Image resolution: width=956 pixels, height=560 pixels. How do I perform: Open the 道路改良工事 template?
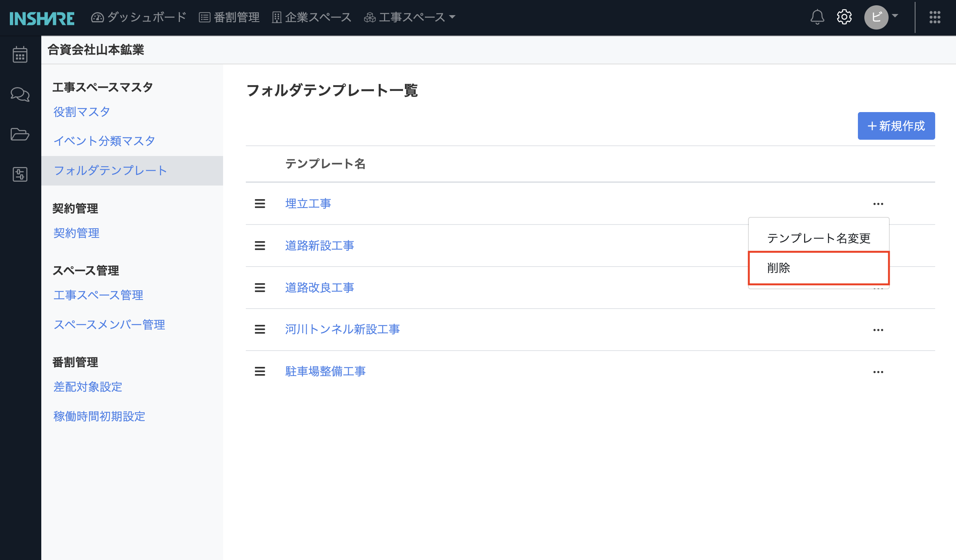point(319,288)
